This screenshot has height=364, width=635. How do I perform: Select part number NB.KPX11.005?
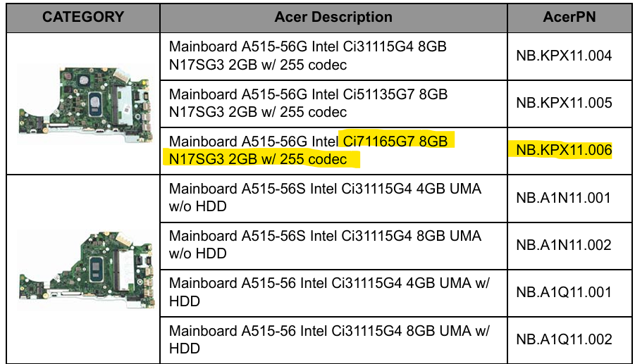coord(564,103)
